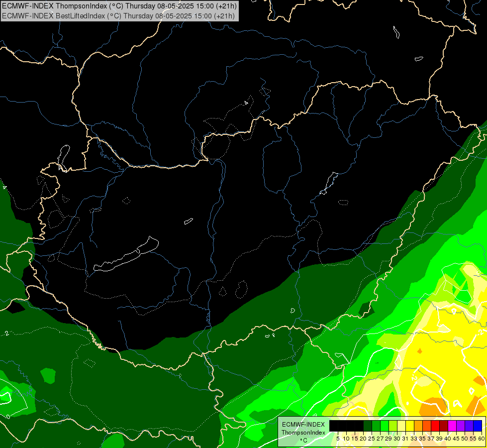Select the magenta 40–45 legend swatch
The height and width of the screenshot is (448, 487).
[x=452, y=426]
